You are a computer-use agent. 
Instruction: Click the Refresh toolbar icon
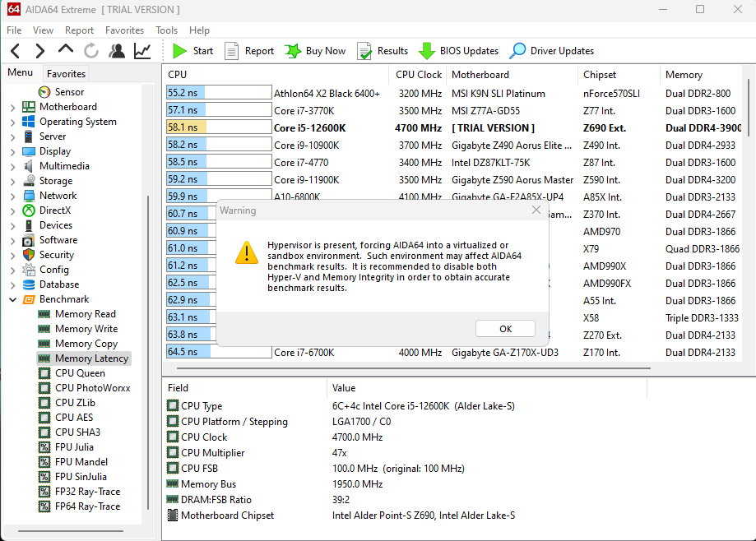pyautogui.click(x=91, y=51)
